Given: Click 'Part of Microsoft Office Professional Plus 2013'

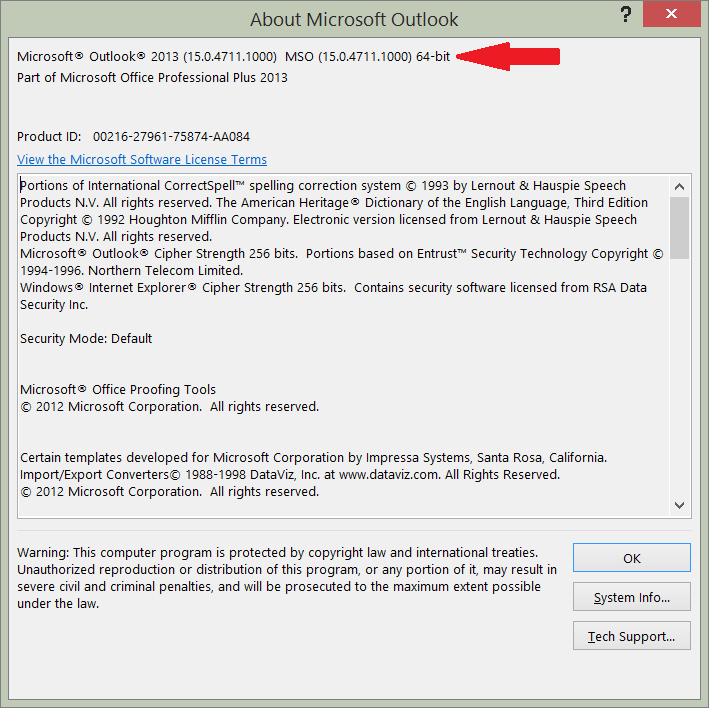Looking at the screenshot, I should click(x=152, y=77).
